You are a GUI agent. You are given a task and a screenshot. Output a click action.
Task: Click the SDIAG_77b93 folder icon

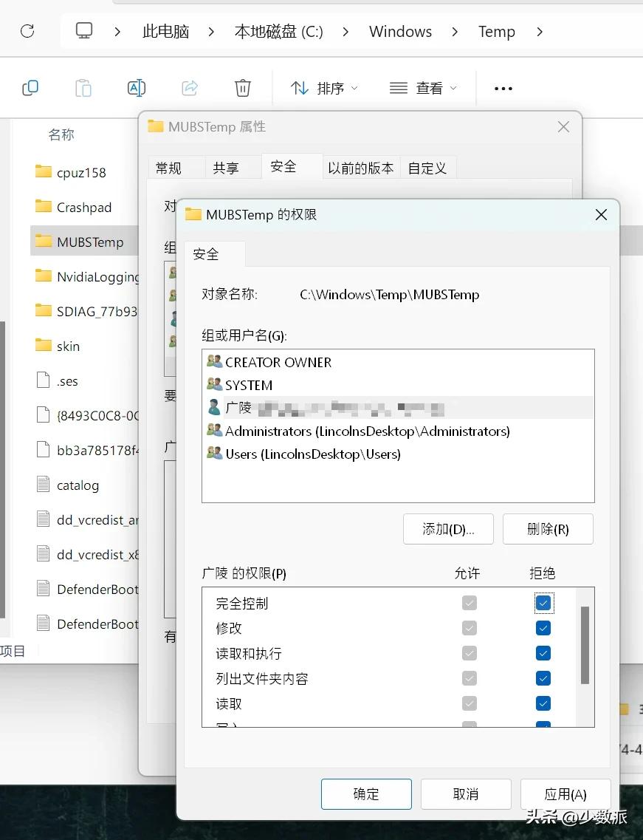coord(44,310)
